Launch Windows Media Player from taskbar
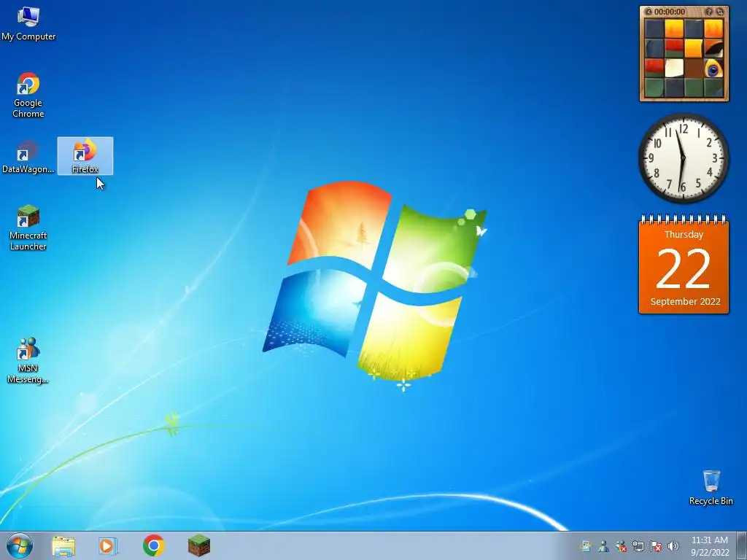The image size is (747, 560). point(108,545)
